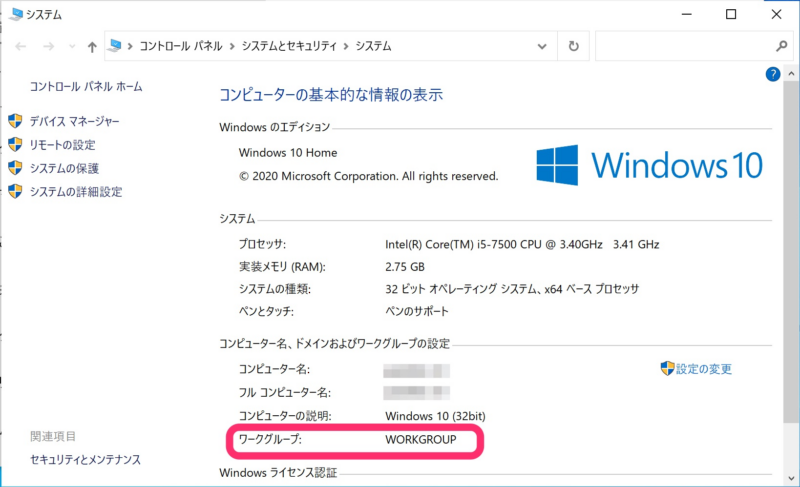The width and height of the screenshot is (800, 487).
Task: Click 32 ビット オペレーティング システム value
Action: click(512, 289)
